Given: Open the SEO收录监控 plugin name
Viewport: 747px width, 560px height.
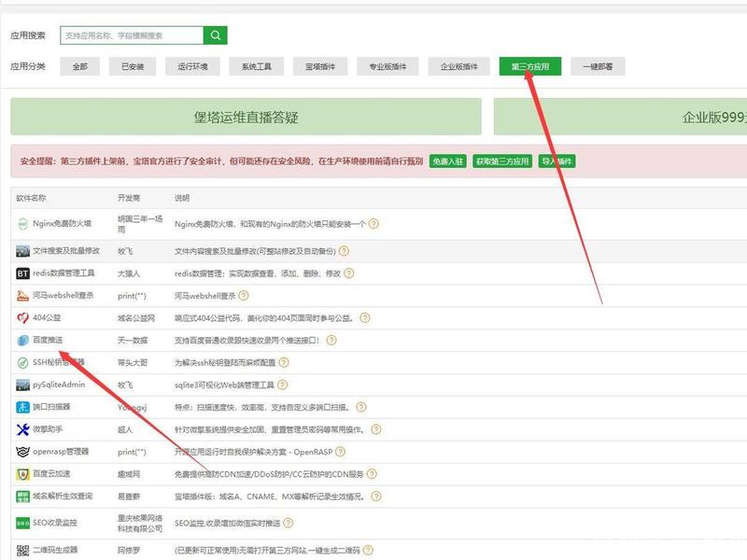Looking at the screenshot, I should click(x=55, y=523).
